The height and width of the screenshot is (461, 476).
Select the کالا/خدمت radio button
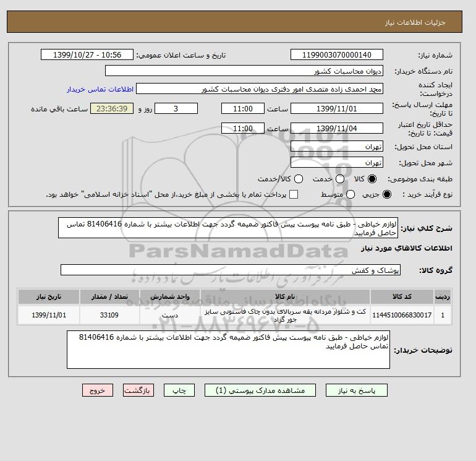pyautogui.click(x=299, y=179)
